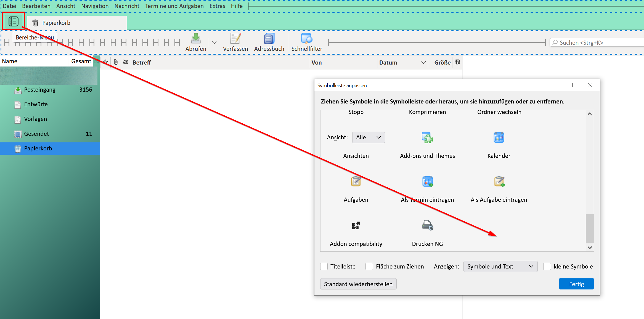Check the Fläche zum Ziehen option
The width and height of the screenshot is (644, 319).
point(369,267)
